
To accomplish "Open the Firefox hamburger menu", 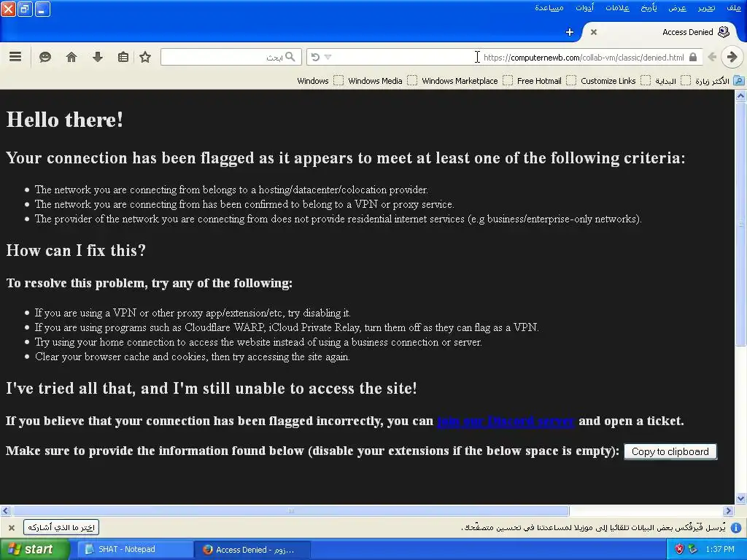I will click(x=15, y=57).
